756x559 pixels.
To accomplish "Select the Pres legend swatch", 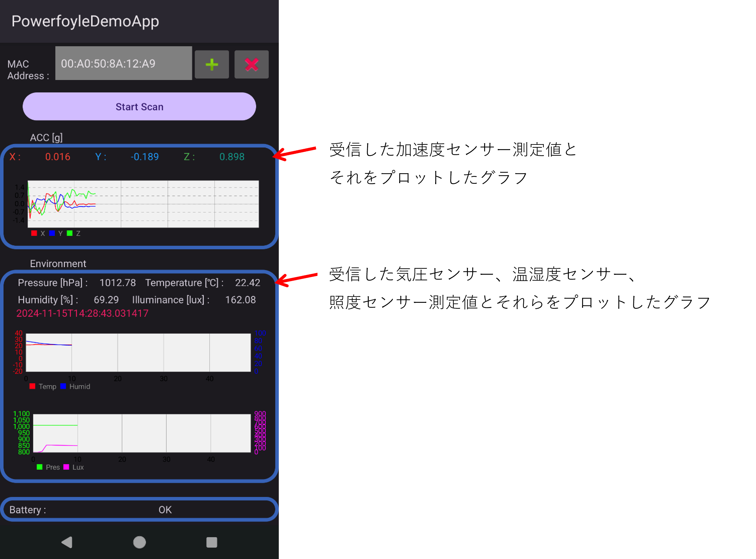I will [39, 467].
